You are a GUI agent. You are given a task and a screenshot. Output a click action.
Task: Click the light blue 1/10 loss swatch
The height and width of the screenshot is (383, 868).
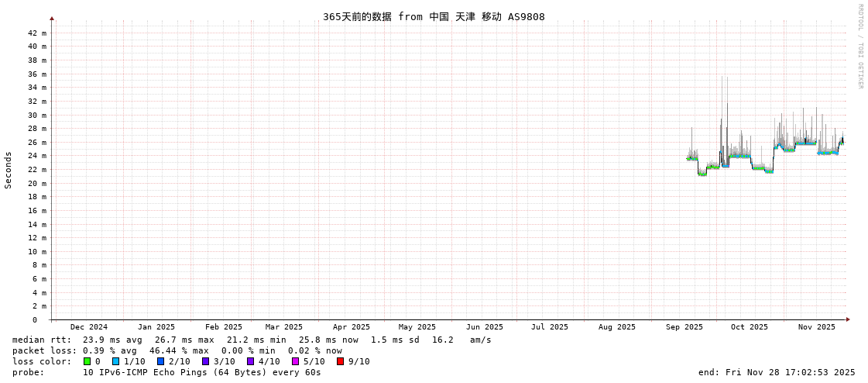[115, 361]
